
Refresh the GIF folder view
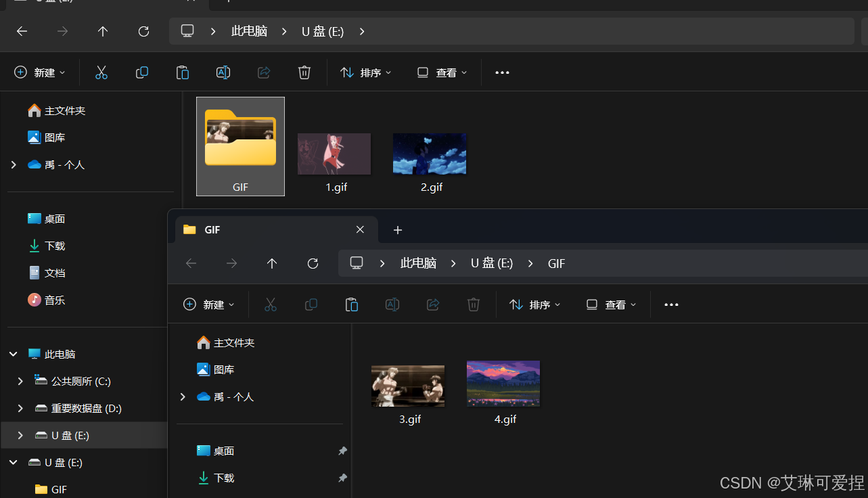[313, 263]
